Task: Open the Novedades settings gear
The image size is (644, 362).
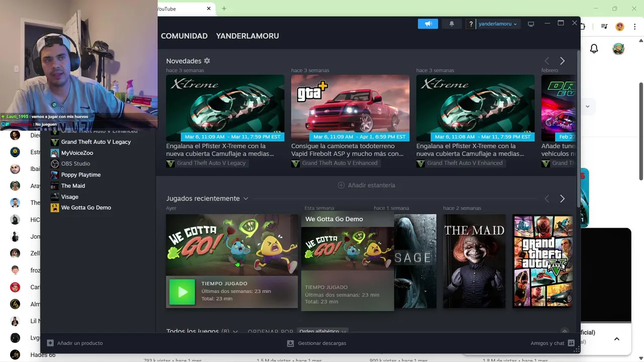Action: click(x=207, y=61)
